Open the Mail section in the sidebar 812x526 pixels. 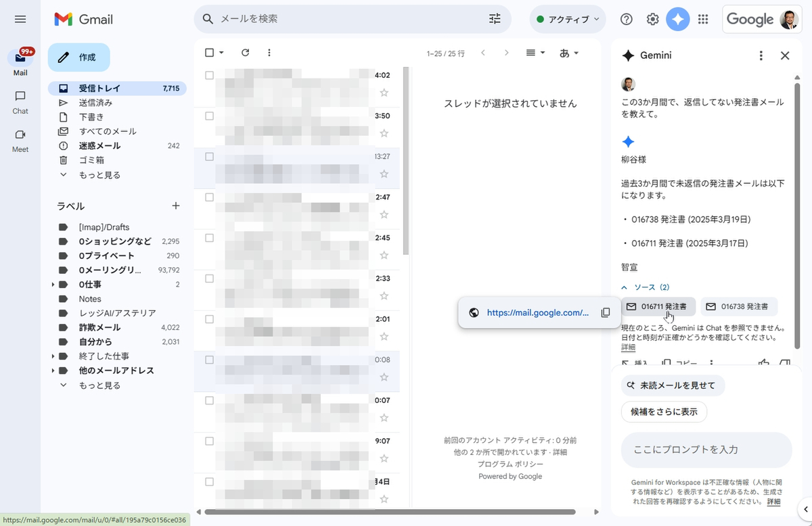(x=20, y=62)
